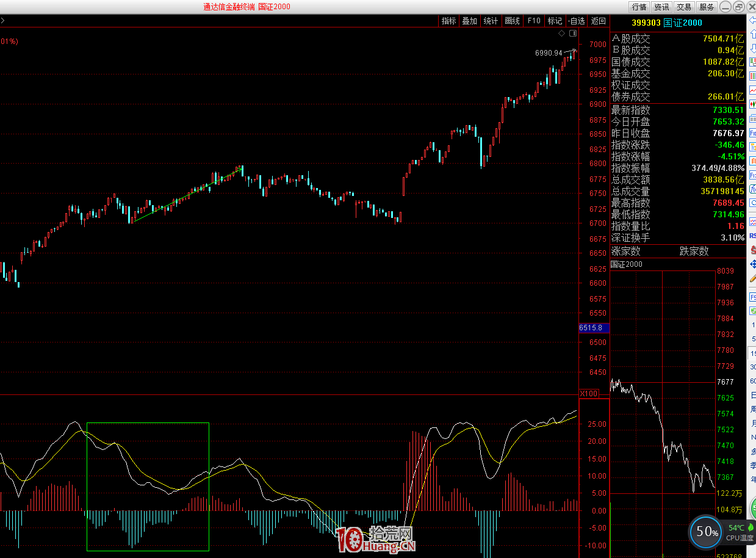Open the 行情 menu
Image resolution: width=756 pixels, height=558 pixels.
[x=639, y=7]
